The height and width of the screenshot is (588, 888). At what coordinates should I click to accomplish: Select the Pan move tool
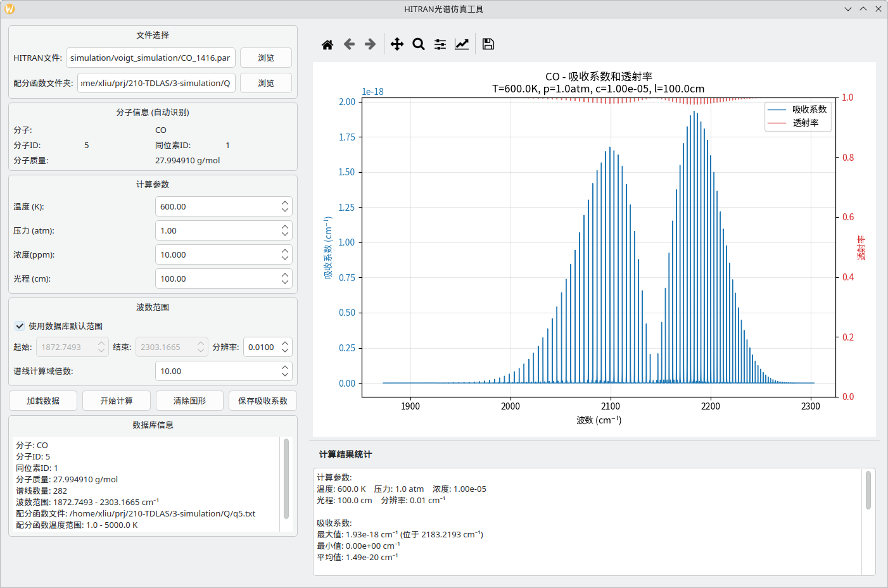tap(397, 44)
